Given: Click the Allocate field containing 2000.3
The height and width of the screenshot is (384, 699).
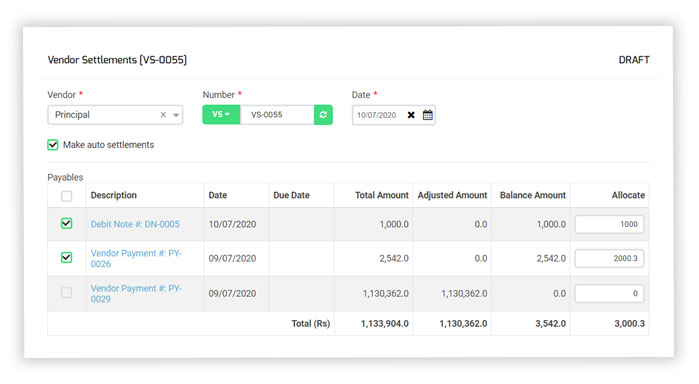Looking at the screenshot, I should coord(609,258).
